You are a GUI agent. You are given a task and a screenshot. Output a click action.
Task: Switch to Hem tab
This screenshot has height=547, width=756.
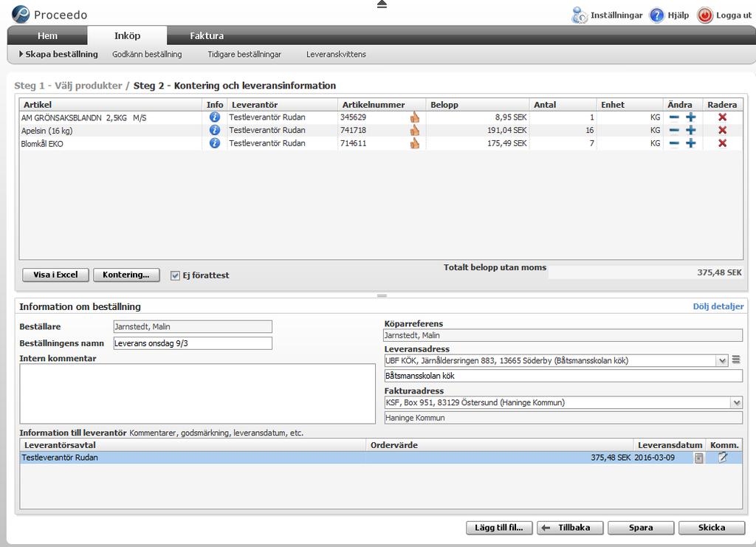pos(47,35)
